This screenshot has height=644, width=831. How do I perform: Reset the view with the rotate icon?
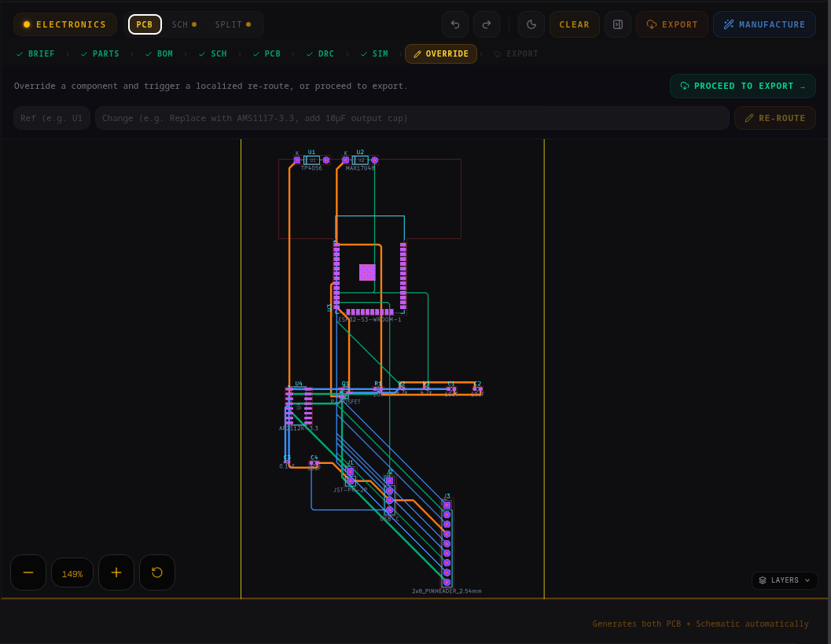157,572
